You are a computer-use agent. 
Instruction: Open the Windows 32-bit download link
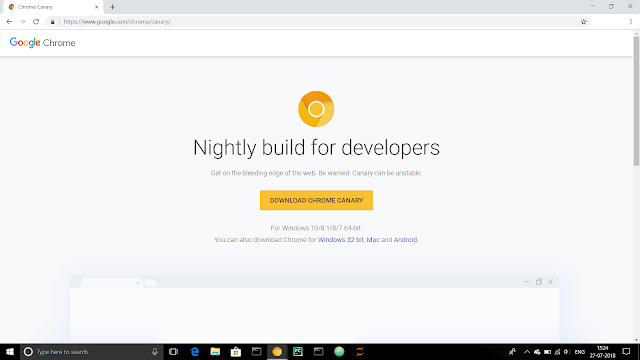(340, 240)
